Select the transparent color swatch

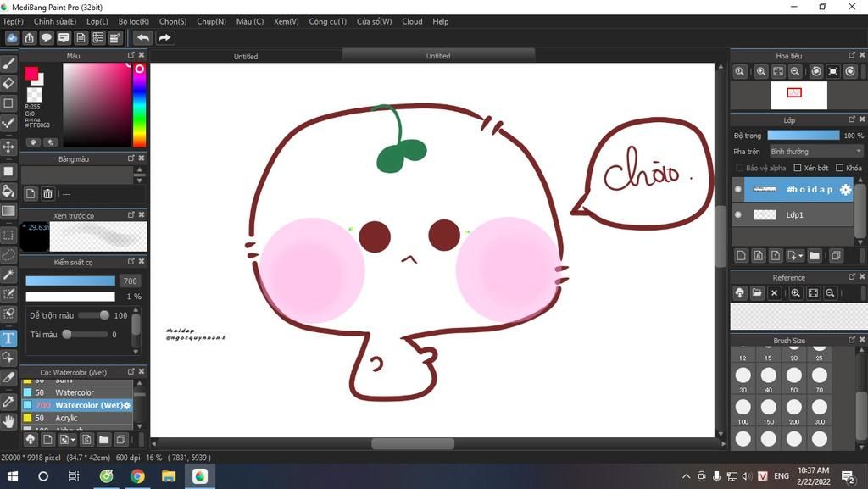[34, 94]
